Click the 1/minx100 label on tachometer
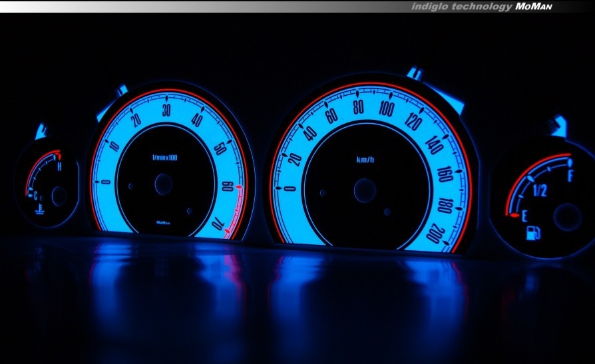 tap(164, 157)
